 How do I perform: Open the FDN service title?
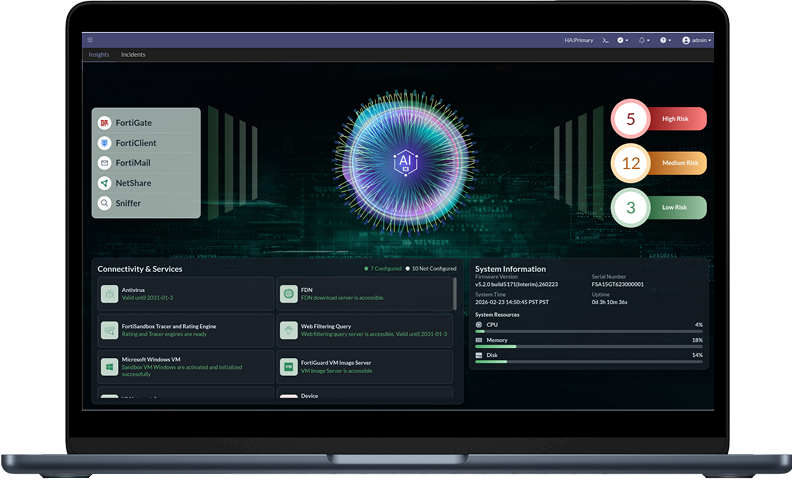coord(307,290)
